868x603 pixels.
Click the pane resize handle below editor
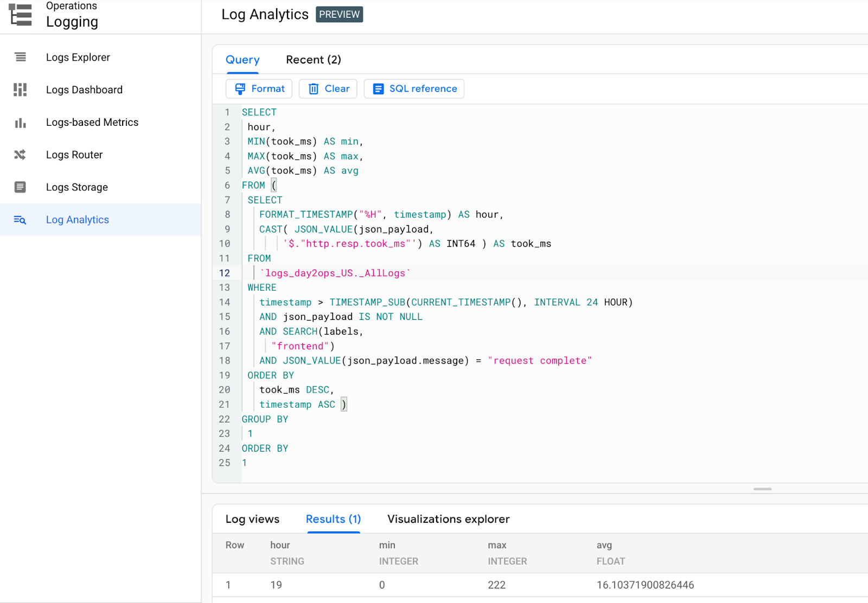click(762, 489)
